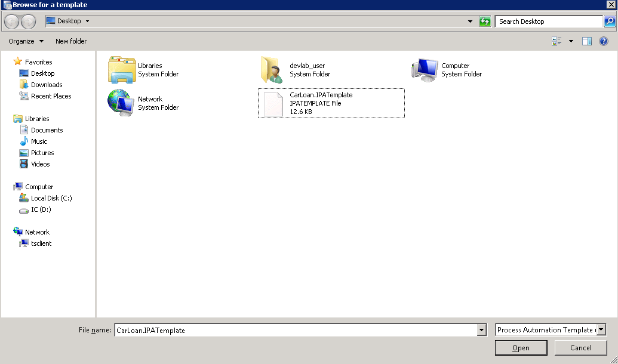Open the Organize menu
Screen dimensions: 618x364
tap(26, 41)
